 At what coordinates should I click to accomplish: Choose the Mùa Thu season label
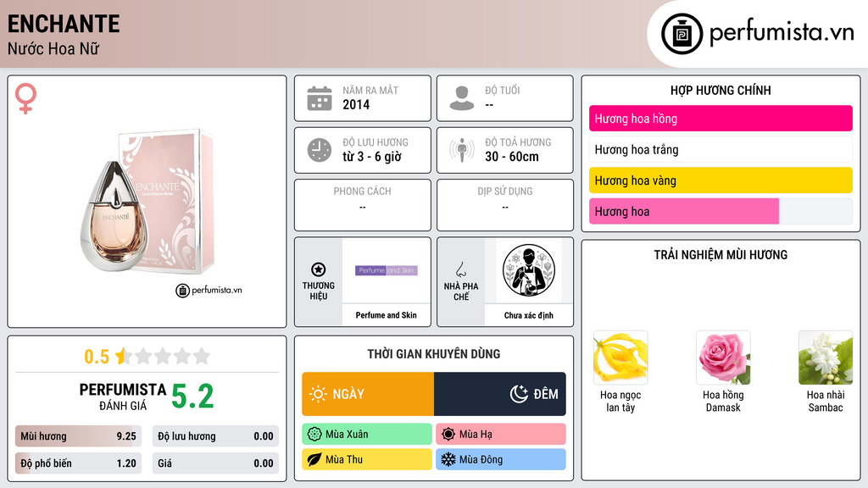(x=366, y=459)
